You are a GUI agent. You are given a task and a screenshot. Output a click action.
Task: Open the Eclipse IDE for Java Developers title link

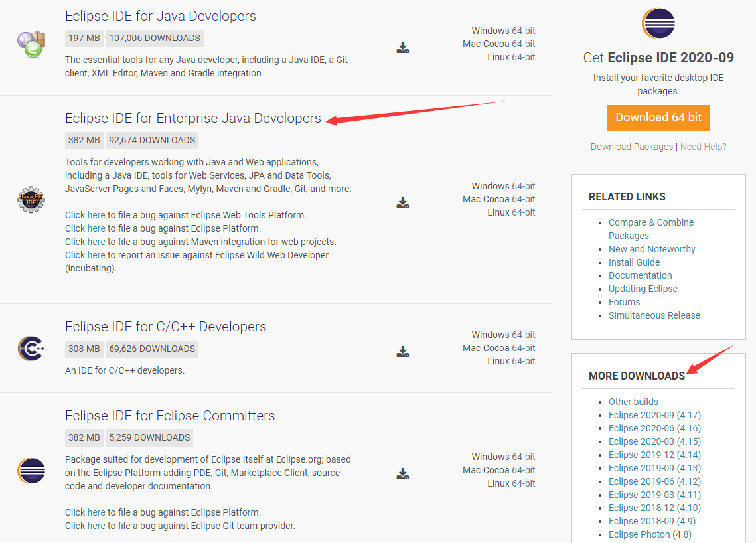[x=161, y=16]
